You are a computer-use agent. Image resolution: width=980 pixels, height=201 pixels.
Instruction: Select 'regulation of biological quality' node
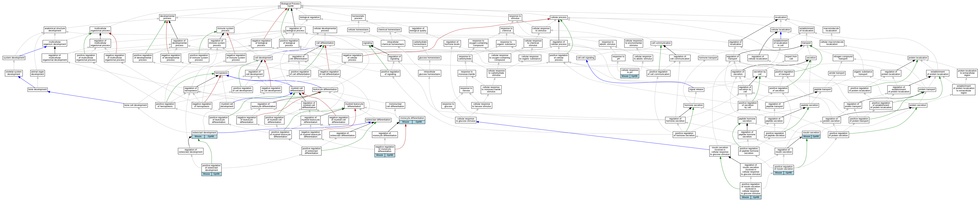pyautogui.click(x=418, y=30)
